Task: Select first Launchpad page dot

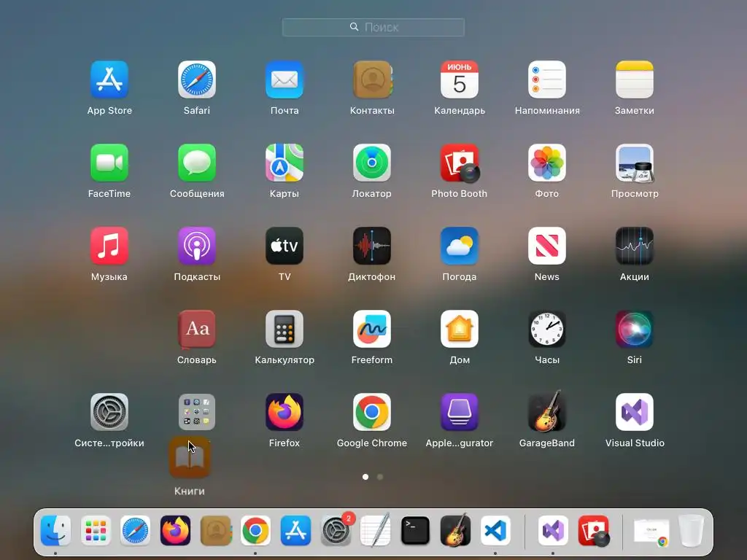Action: pyautogui.click(x=365, y=477)
